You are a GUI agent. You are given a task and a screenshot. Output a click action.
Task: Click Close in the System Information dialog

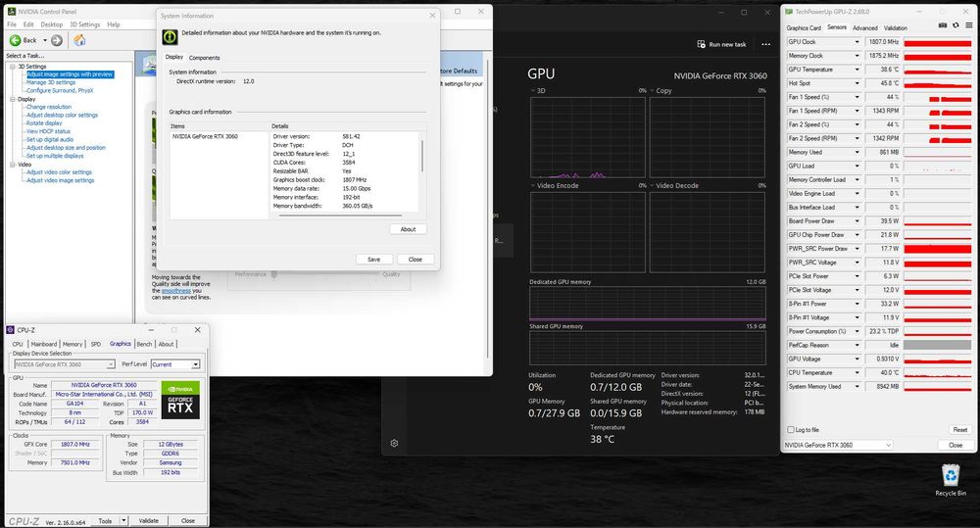[415, 260]
